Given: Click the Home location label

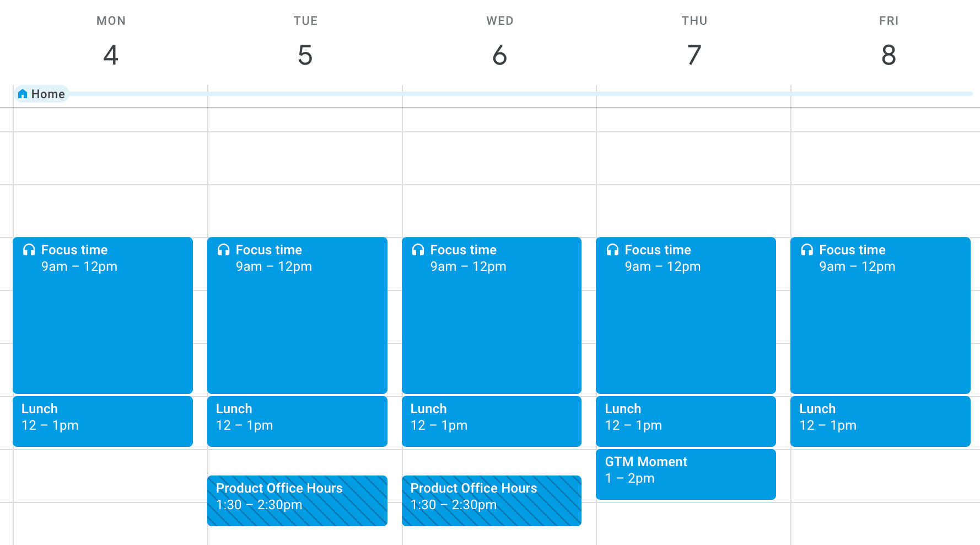Looking at the screenshot, I should (48, 94).
